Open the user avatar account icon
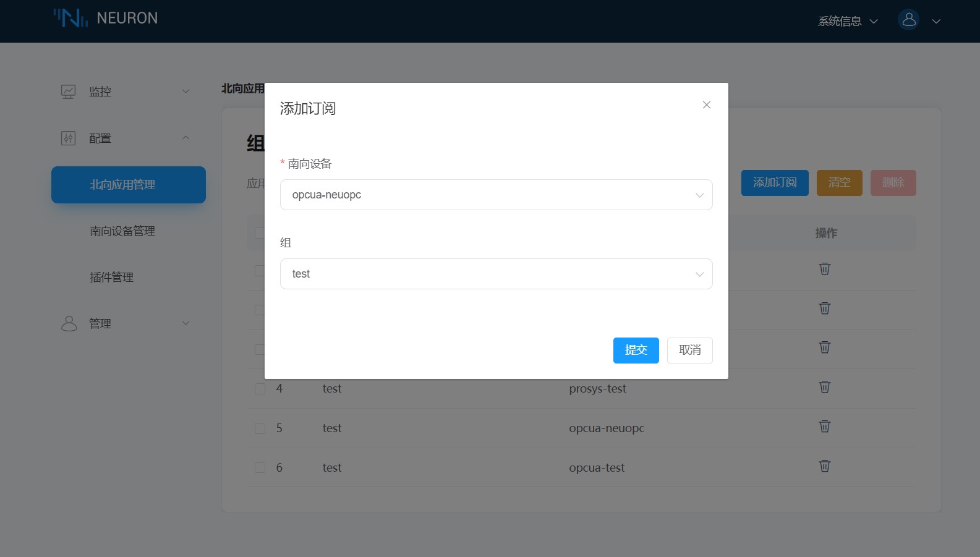The height and width of the screenshot is (557, 980). [908, 20]
